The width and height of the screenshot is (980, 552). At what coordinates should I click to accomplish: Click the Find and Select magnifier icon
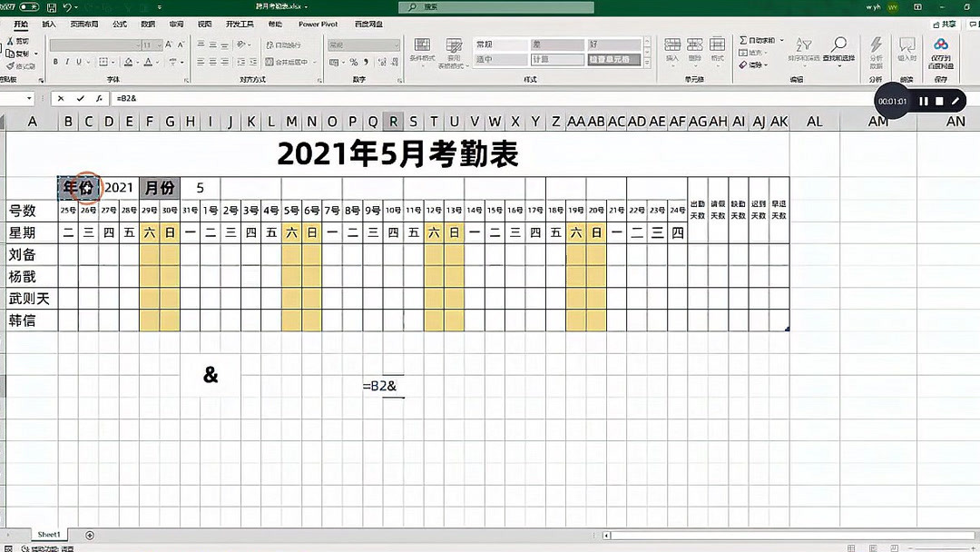tap(839, 44)
